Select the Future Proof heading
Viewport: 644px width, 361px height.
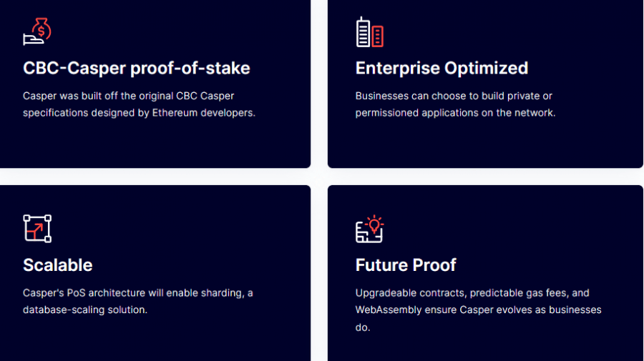pos(406,265)
